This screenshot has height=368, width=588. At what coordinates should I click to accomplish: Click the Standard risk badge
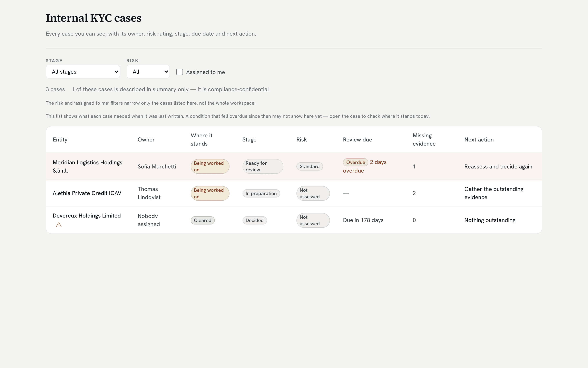pos(310,166)
